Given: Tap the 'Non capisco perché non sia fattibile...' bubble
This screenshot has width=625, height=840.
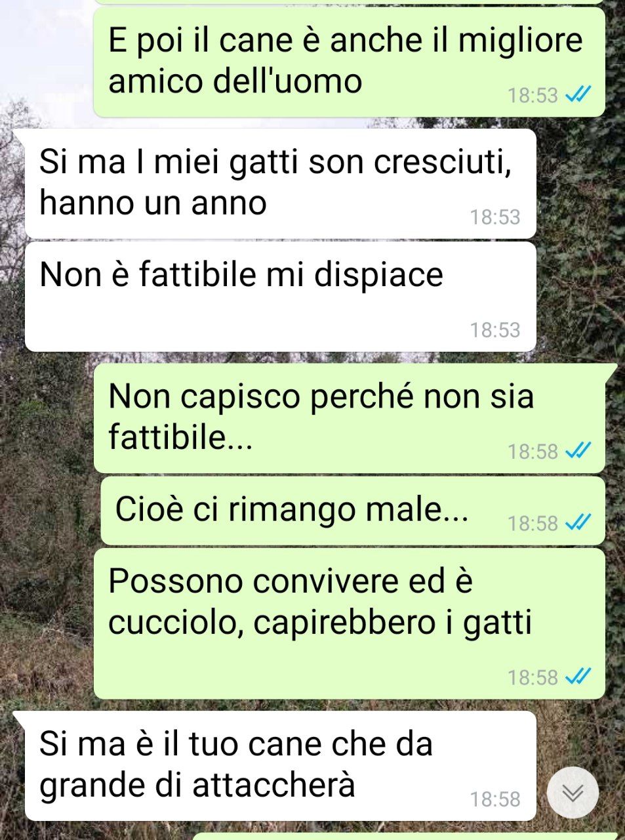Looking at the screenshot, I should tap(349, 418).
